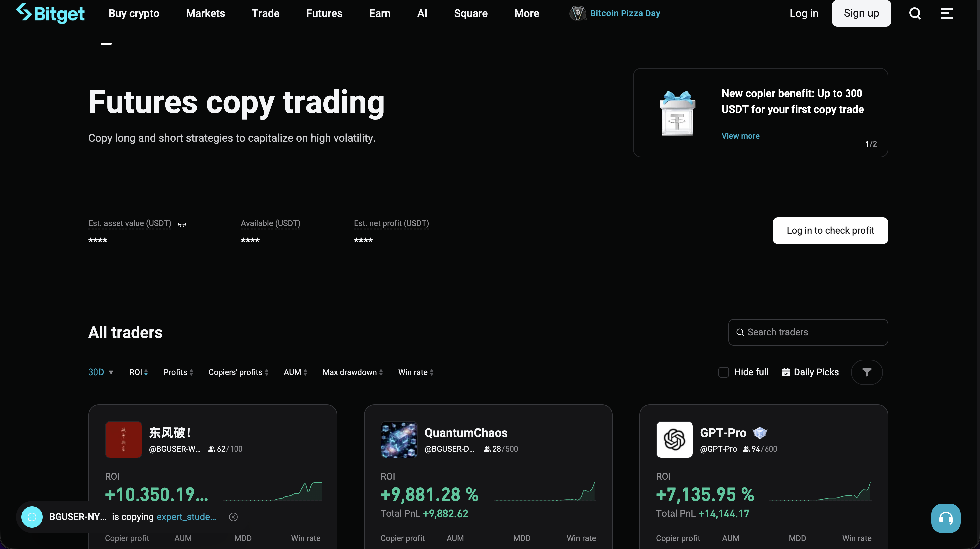Image resolution: width=980 pixels, height=549 pixels.
Task: Open Bitcoin Pizza Day promotion link
Action: (x=625, y=13)
